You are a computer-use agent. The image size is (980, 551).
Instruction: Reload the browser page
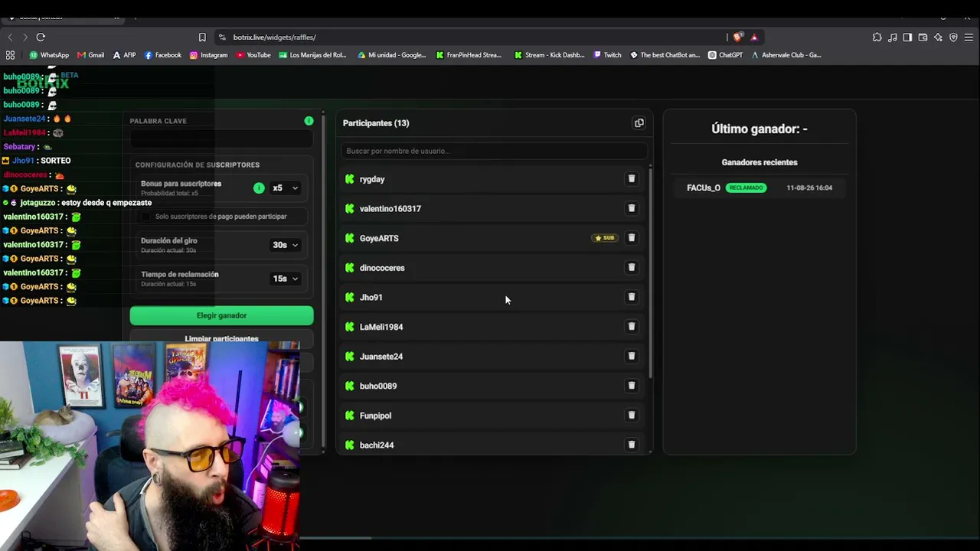coord(41,37)
